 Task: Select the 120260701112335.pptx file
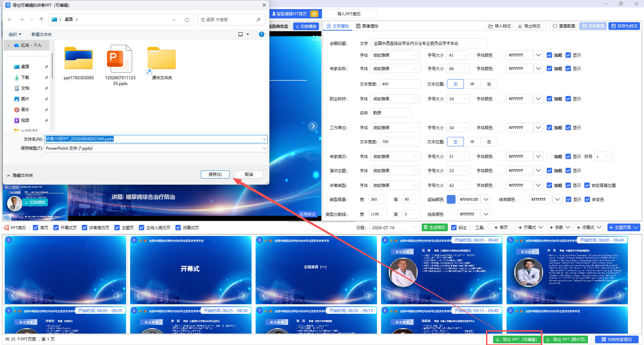(120, 65)
